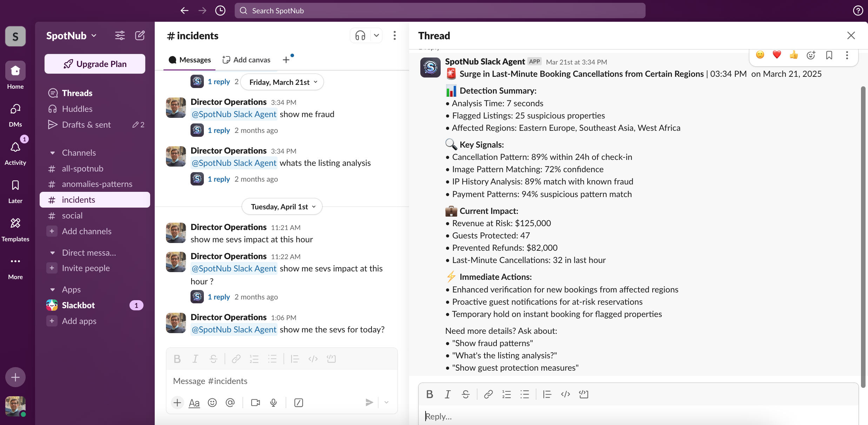Toggle ordered list in thread reply toolbar

click(x=507, y=394)
